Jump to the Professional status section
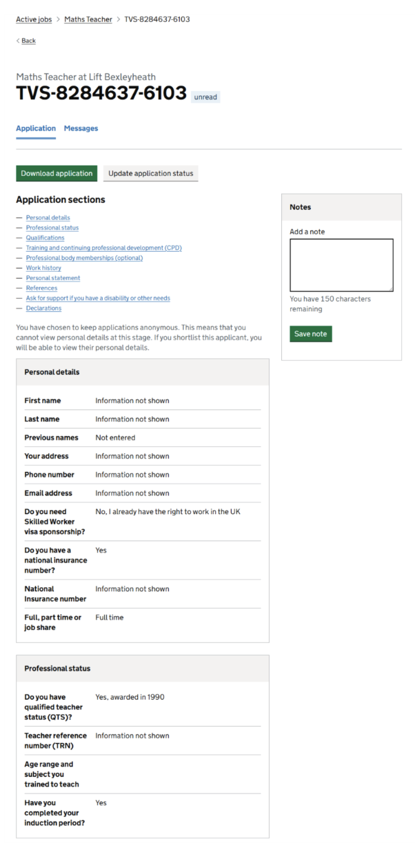Image resolution: width=415 pixels, height=868 pixels. pos(52,228)
